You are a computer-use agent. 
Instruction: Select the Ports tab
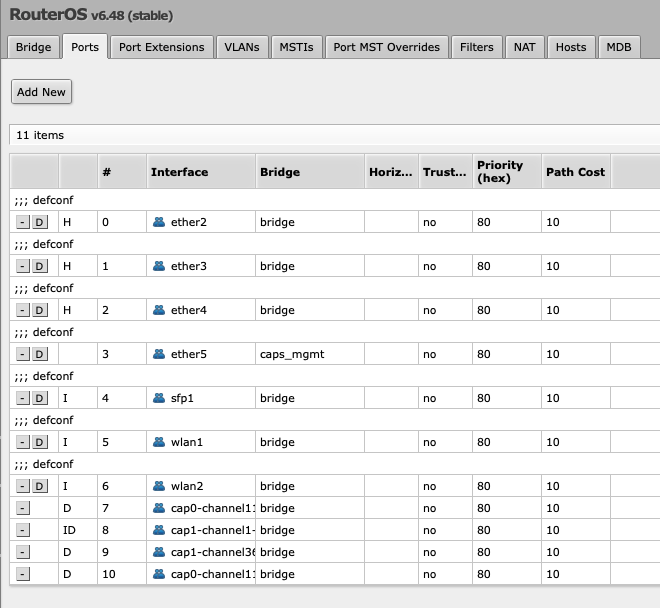(85, 47)
